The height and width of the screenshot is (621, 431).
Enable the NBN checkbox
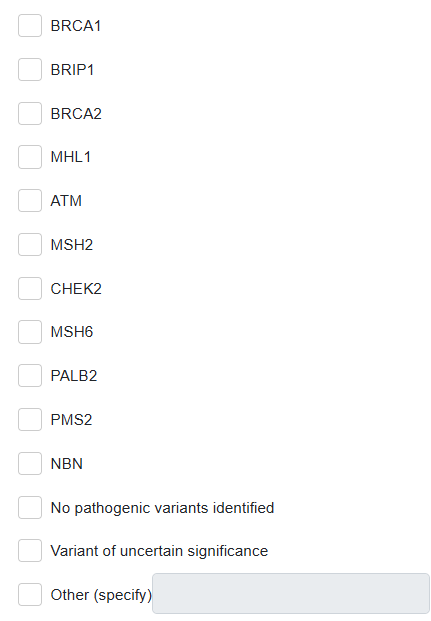click(30, 464)
